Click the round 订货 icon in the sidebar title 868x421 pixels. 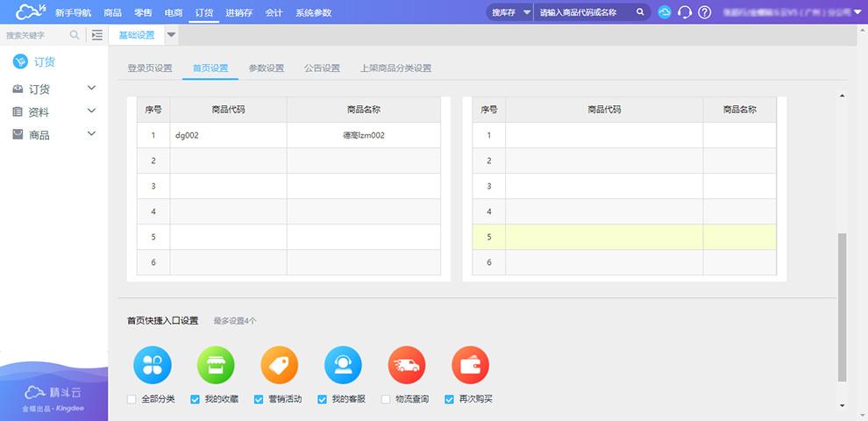click(x=20, y=61)
